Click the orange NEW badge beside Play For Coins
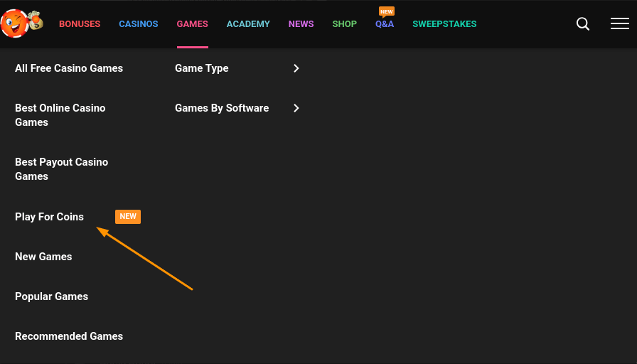Viewport: 637px width, 364px height. (x=128, y=217)
